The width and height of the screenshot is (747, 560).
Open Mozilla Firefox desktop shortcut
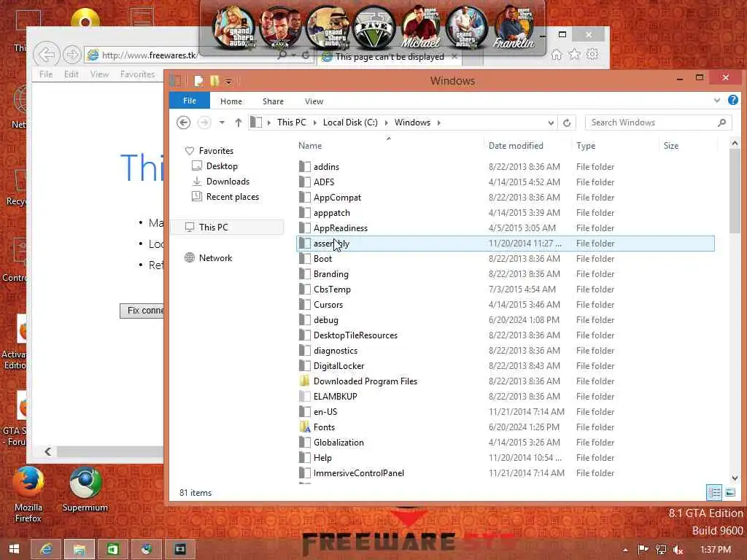pyautogui.click(x=28, y=495)
